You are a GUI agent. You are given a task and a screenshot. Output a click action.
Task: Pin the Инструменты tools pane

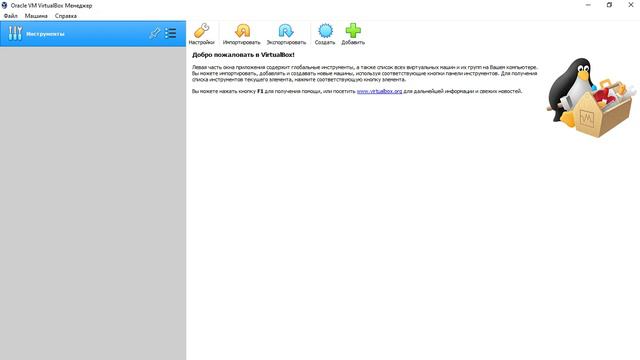[154, 33]
